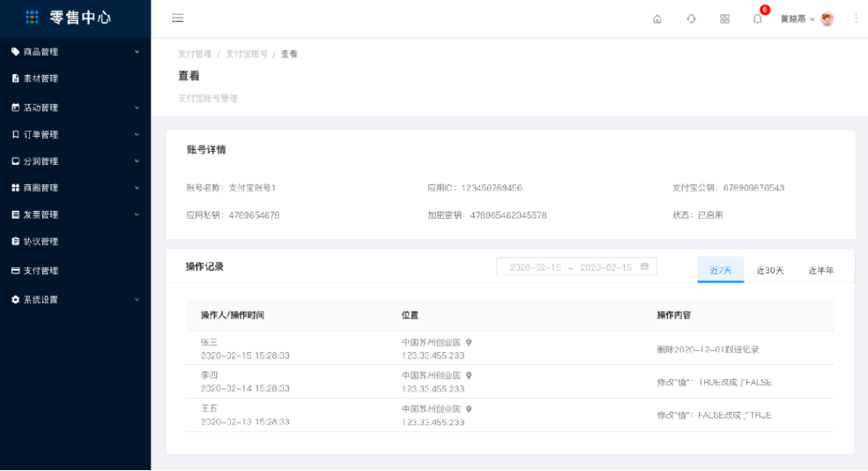Expand the 系统设置 menu chevron
The height and width of the screenshot is (471, 868).
[137, 300]
